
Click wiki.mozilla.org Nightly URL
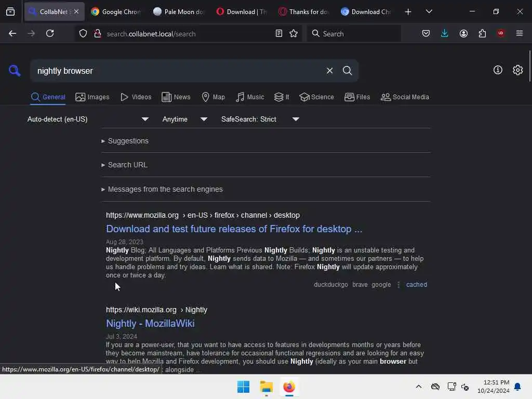click(x=156, y=310)
